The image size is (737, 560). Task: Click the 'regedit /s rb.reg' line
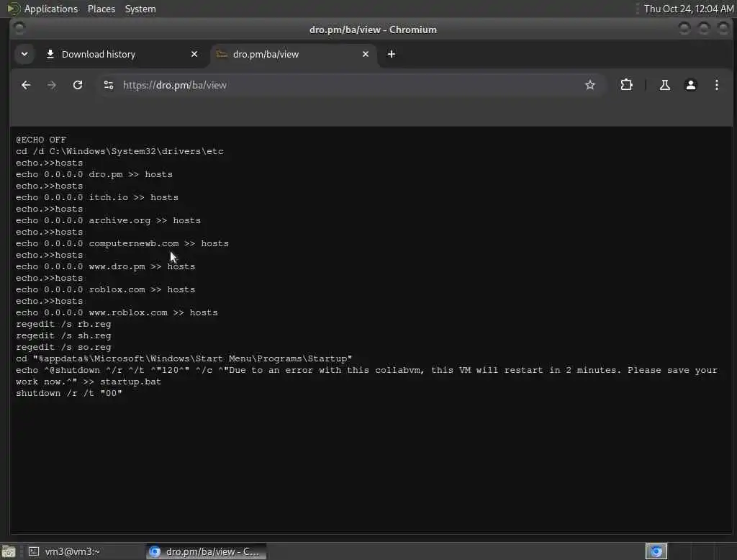click(63, 325)
